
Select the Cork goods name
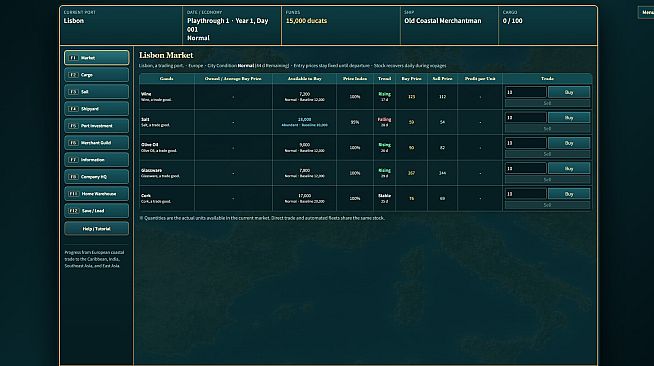(x=146, y=196)
